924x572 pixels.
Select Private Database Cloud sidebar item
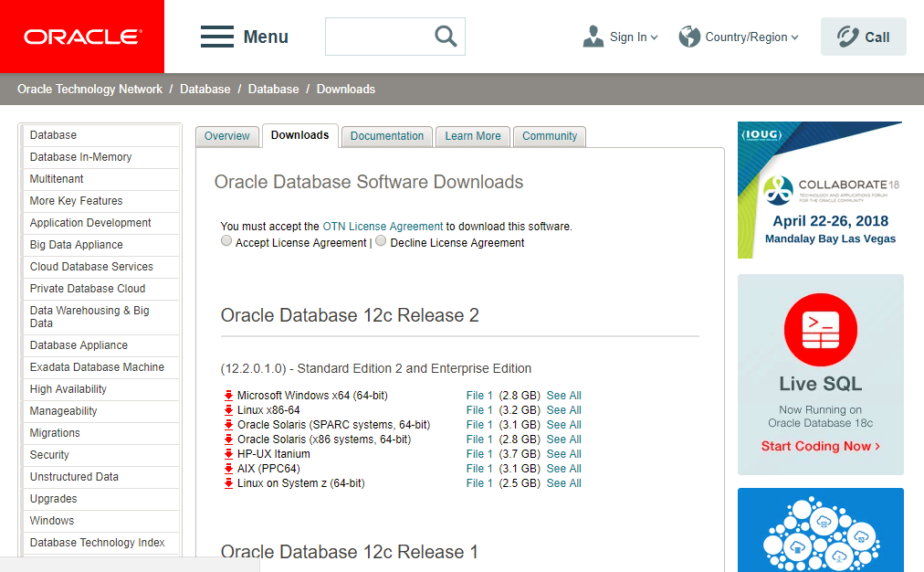[x=100, y=289]
